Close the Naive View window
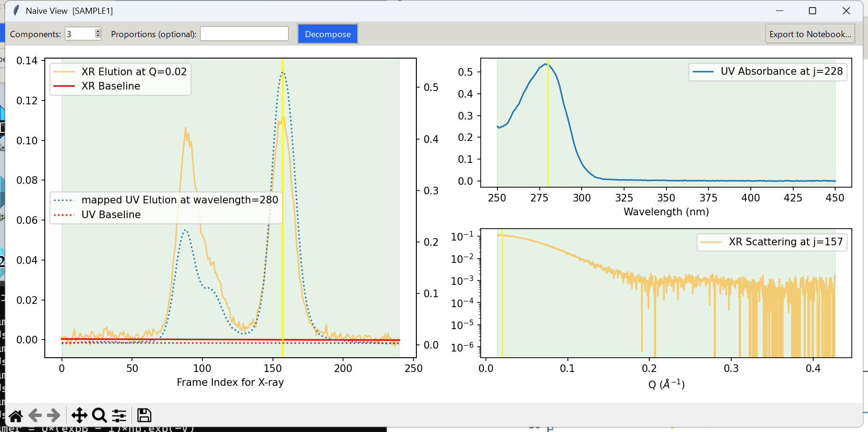This screenshot has width=868, height=432. click(846, 10)
